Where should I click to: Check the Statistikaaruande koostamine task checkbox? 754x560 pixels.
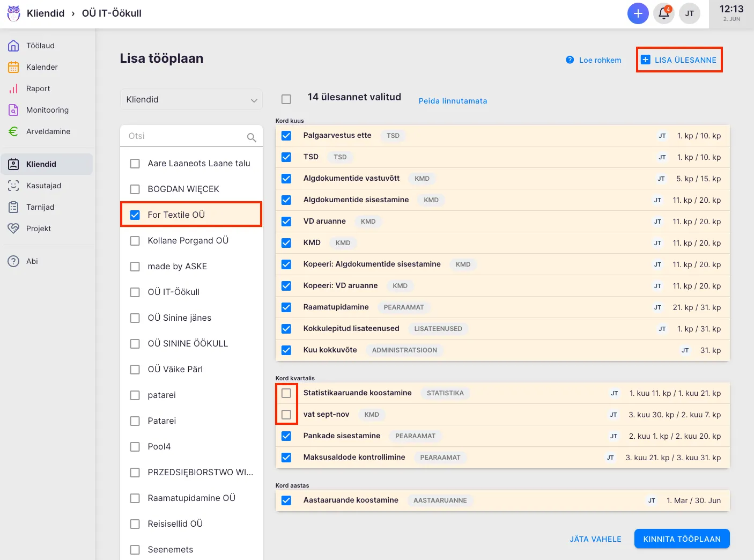click(286, 393)
